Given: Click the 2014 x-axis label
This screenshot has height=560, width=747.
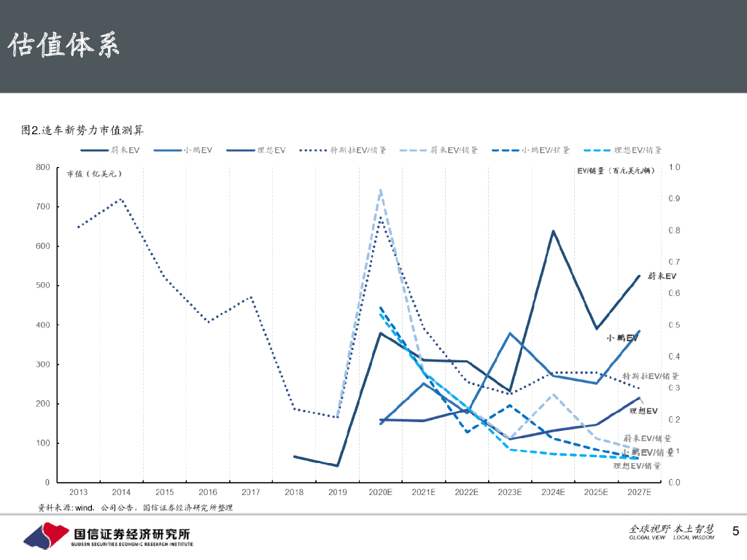Looking at the screenshot, I should [121, 492].
